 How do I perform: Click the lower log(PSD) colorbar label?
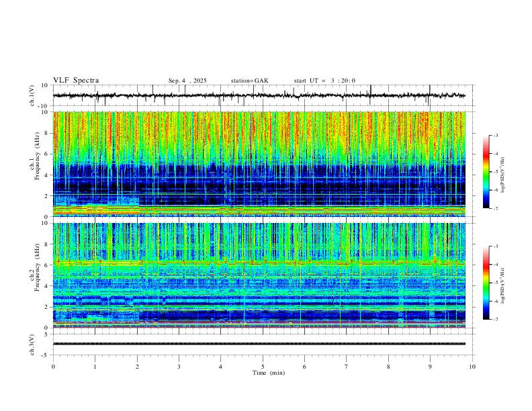(x=503, y=286)
